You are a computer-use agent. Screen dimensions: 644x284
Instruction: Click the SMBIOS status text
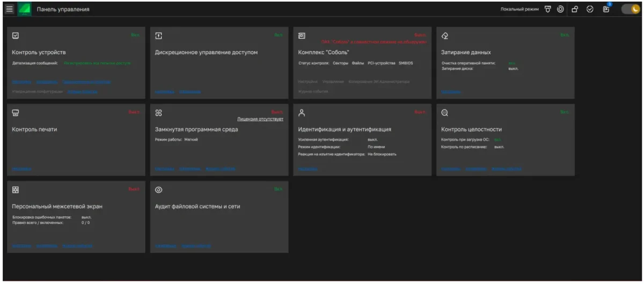[406, 63]
